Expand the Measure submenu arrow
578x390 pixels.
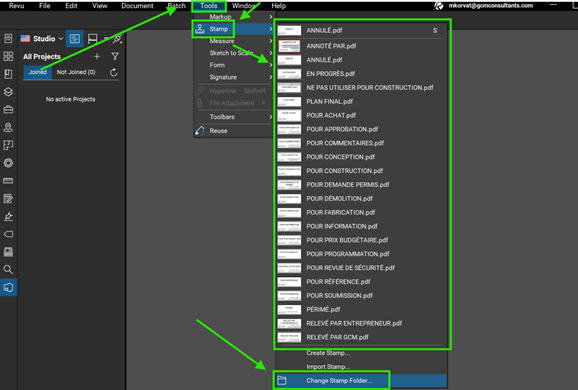(x=271, y=41)
